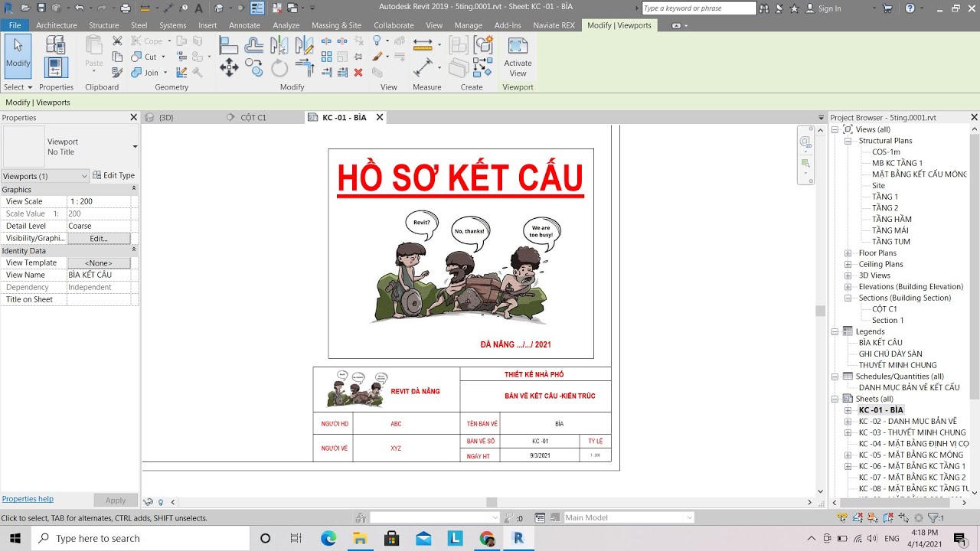
Task: Toggle Thin Lines in quick access toolbar
Action: click(257, 8)
